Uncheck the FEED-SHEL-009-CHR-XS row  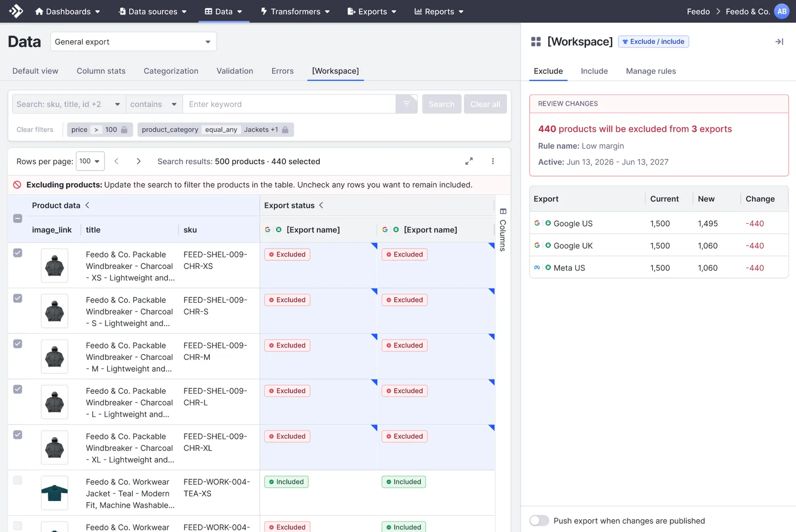pos(17,253)
